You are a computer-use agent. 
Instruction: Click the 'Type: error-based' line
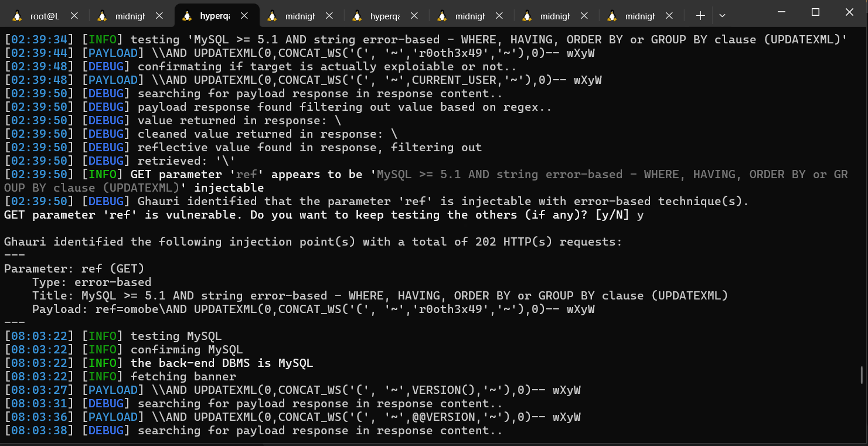pos(91,282)
